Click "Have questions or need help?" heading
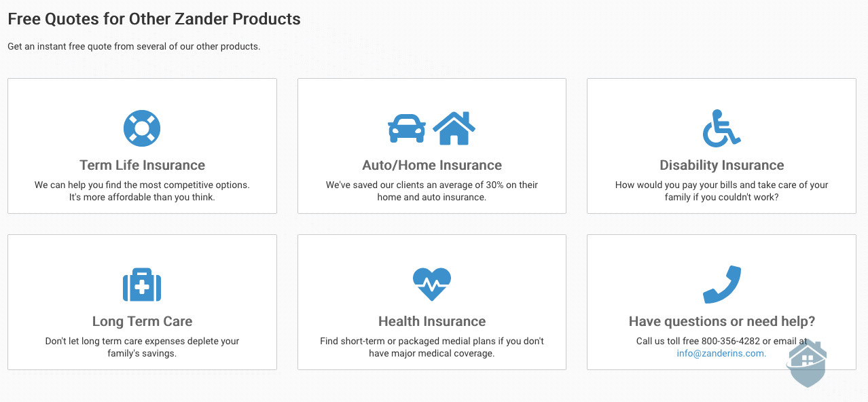Viewport: 868px width, 402px height. pyautogui.click(x=722, y=321)
